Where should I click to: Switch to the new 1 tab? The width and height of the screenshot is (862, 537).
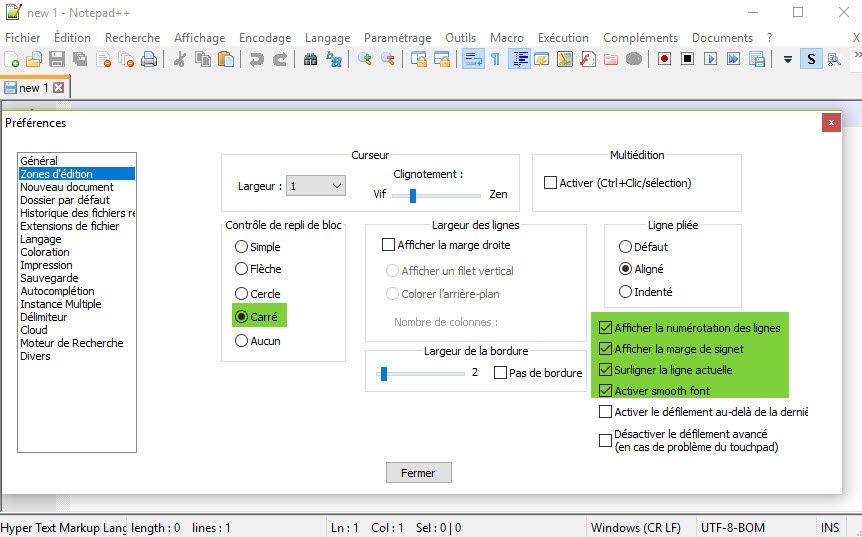34,88
